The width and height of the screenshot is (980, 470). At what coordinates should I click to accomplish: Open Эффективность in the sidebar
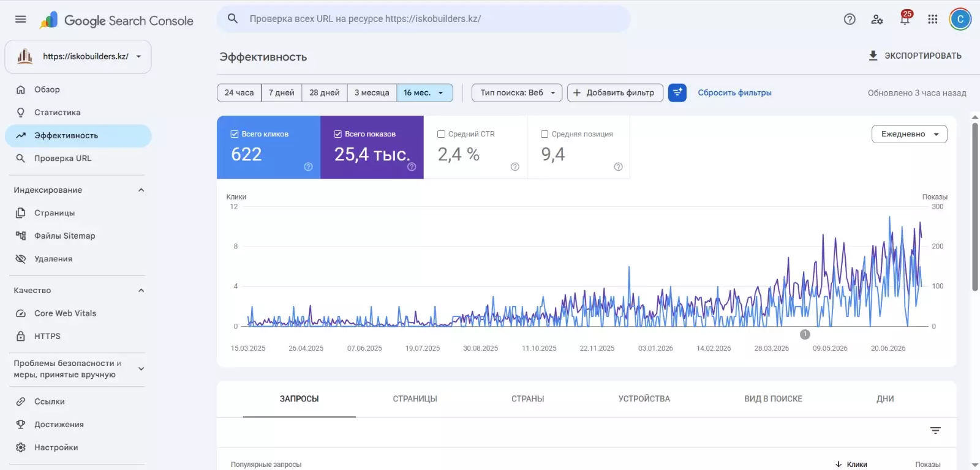[78, 136]
